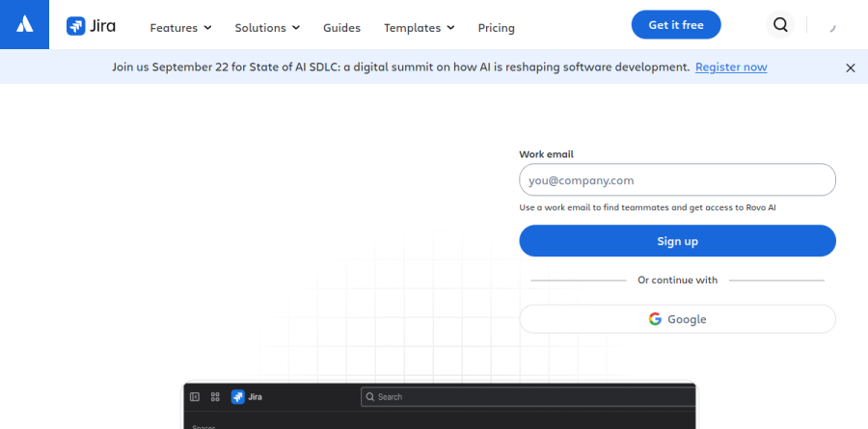Click the blue Sign up button
This screenshot has height=429, width=868.
coord(677,241)
